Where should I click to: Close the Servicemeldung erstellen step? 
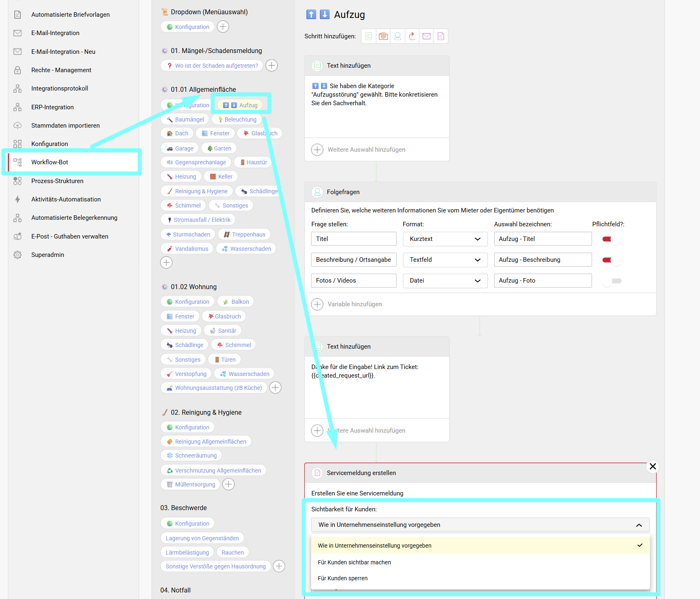[653, 466]
